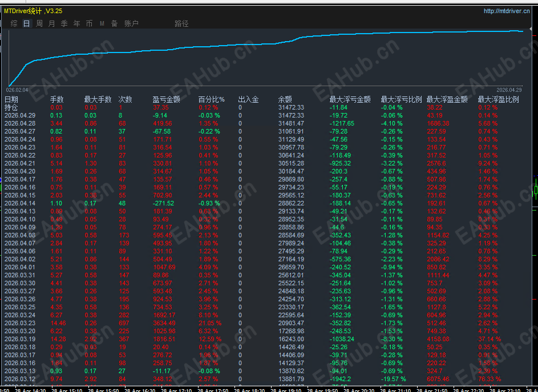Click the 最大手数 column header
Image resolution: width=538 pixels, height=392 pixels.
point(98,99)
